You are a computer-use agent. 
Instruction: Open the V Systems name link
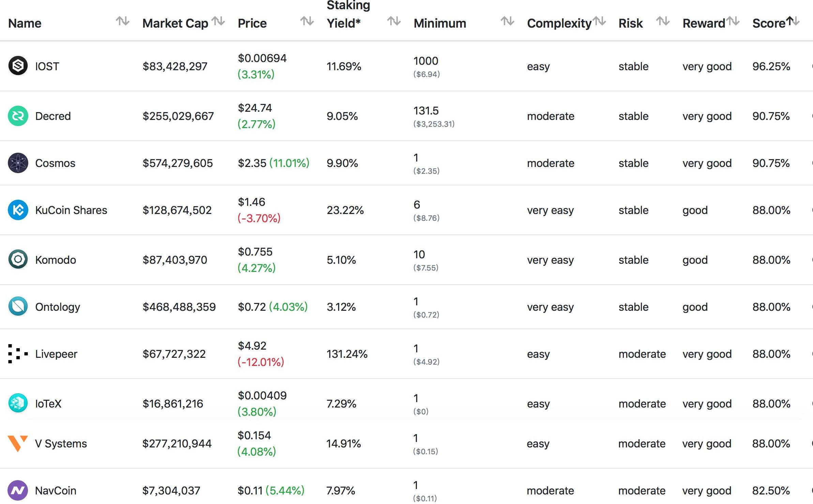point(61,443)
